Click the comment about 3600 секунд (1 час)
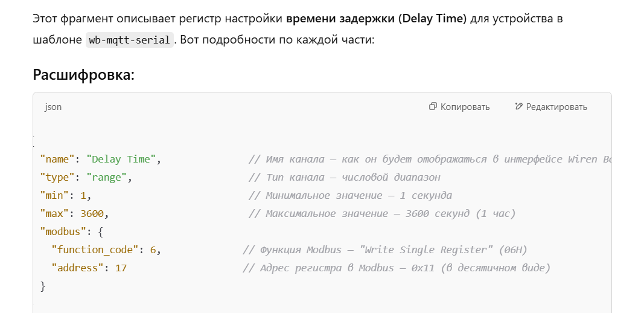Image resolution: width=644 pixels, height=313 pixels. click(x=382, y=213)
